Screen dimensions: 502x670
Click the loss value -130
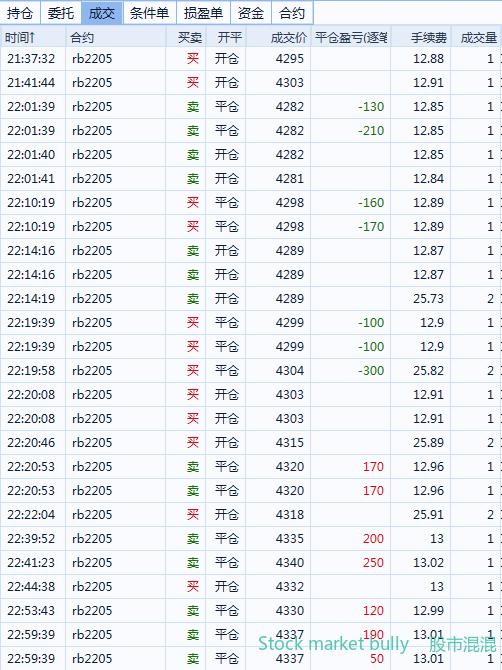[x=371, y=106]
